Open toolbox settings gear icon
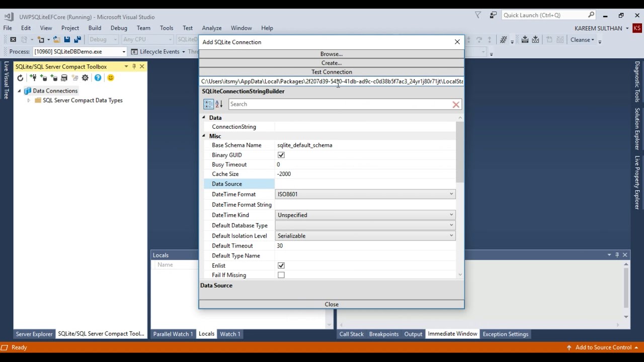 (85, 78)
